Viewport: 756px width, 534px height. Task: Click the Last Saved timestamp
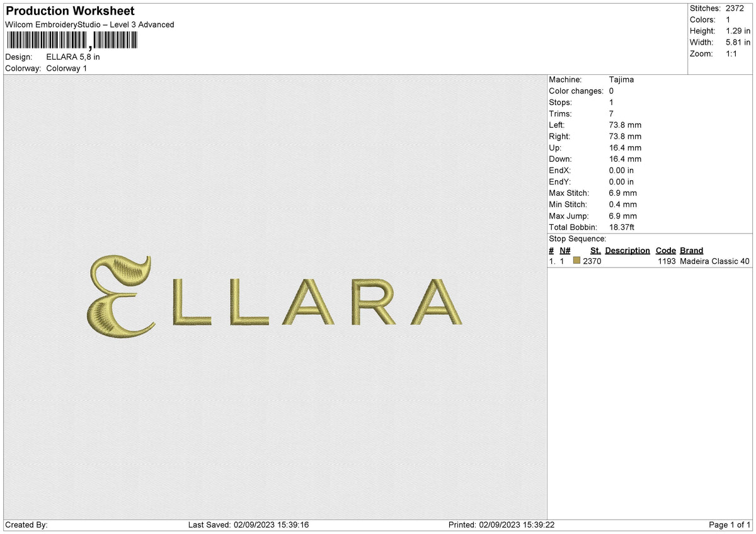pyautogui.click(x=249, y=524)
